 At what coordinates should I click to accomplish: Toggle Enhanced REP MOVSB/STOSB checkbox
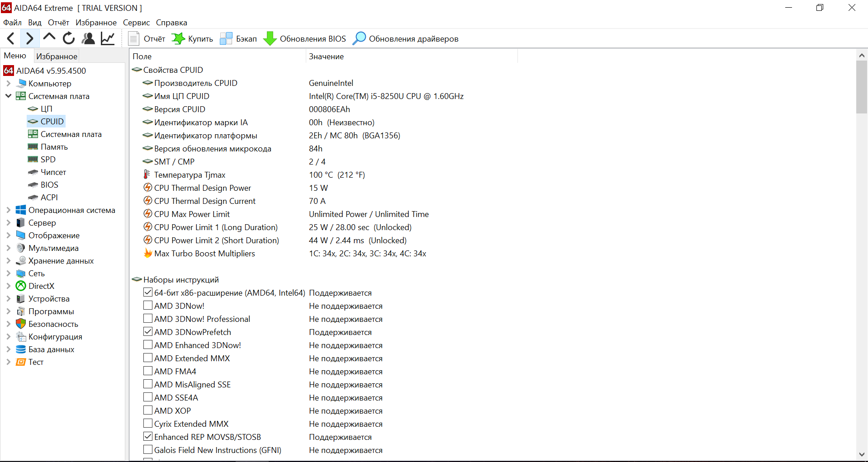point(148,437)
